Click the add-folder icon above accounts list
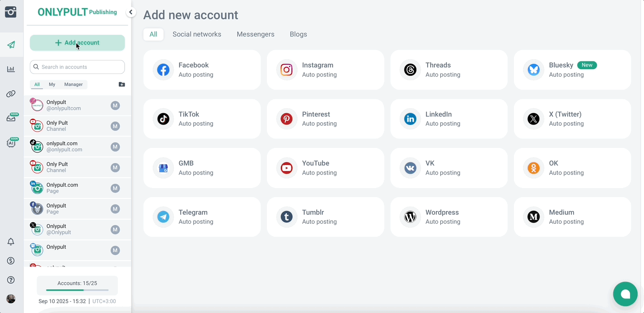Viewport: 644px width, 313px height. tap(121, 84)
